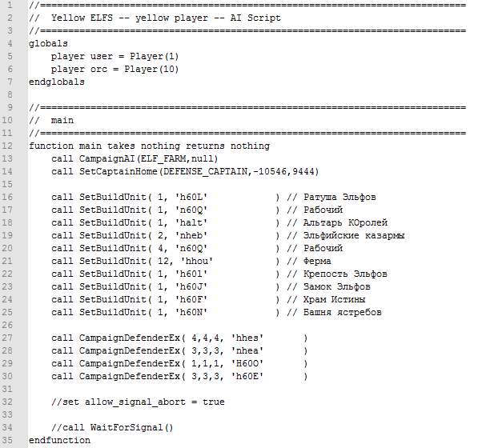502x448 pixels.
Task: Click the CampaignAI(ELF_FARM,null) call
Action: (x=135, y=158)
